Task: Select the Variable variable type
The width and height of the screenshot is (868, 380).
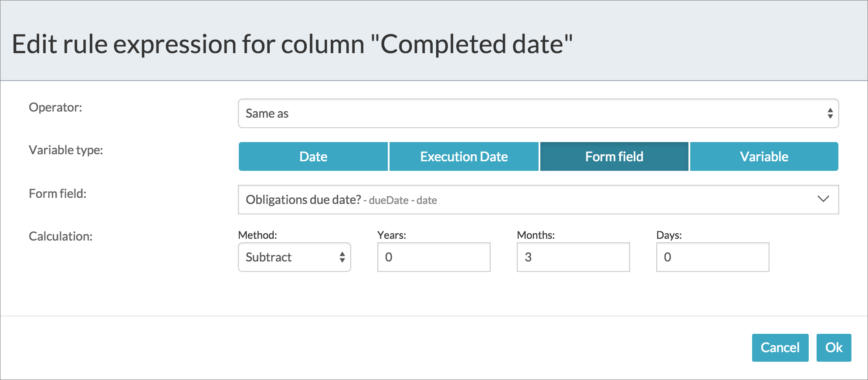Action: [x=764, y=156]
